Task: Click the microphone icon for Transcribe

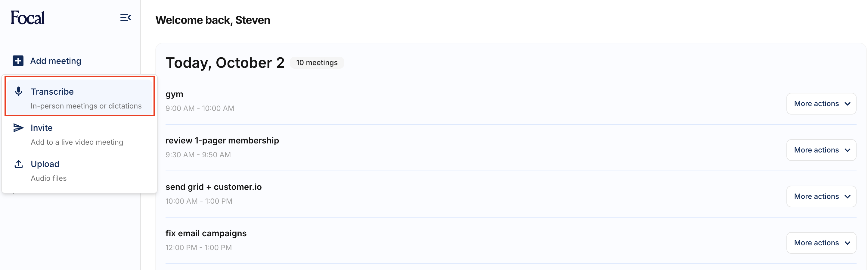Action: click(19, 92)
